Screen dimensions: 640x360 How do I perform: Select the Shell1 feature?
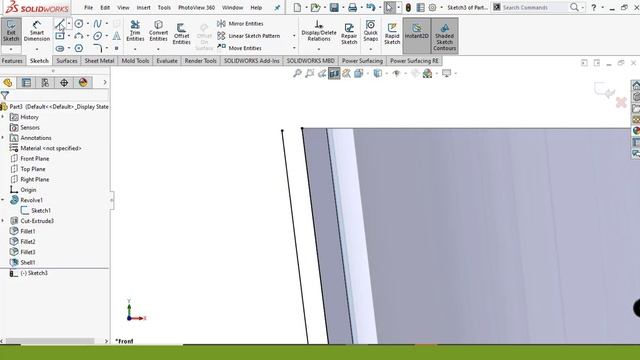(22, 262)
